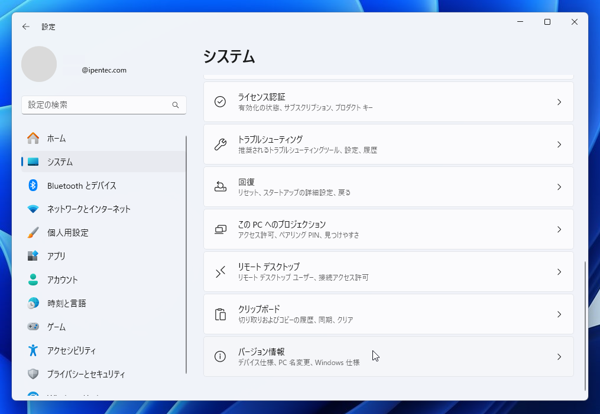Screen dimensions: 600x414
Task: Click the network Wi-Fi icon
Action: [x=33, y=209]
